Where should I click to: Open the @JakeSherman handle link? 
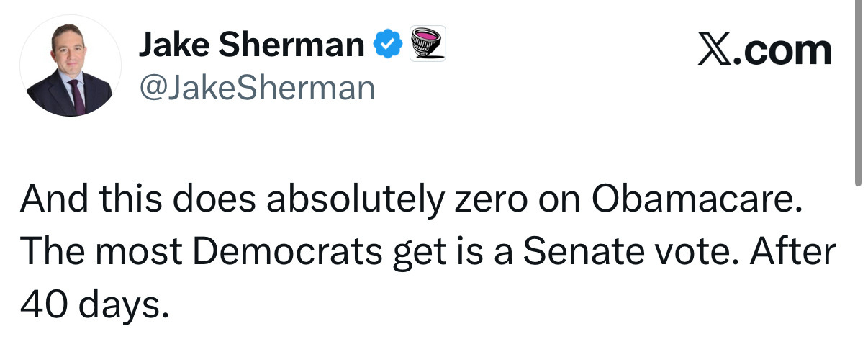[256, 88]
